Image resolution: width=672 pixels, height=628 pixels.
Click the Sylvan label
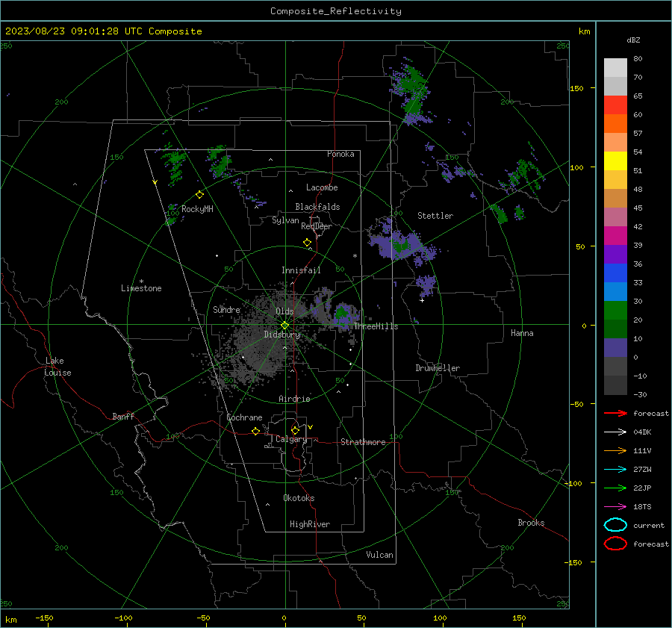[x=285, y=220]
